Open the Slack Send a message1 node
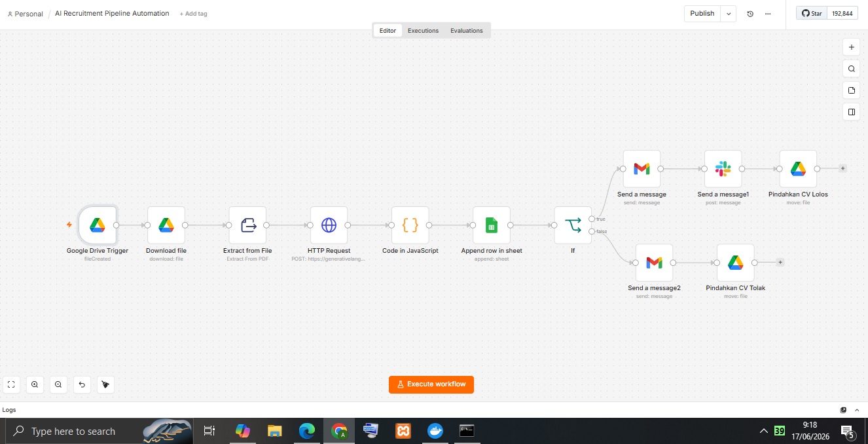Viewport: 868px width, 444px height. click(723, 169)
